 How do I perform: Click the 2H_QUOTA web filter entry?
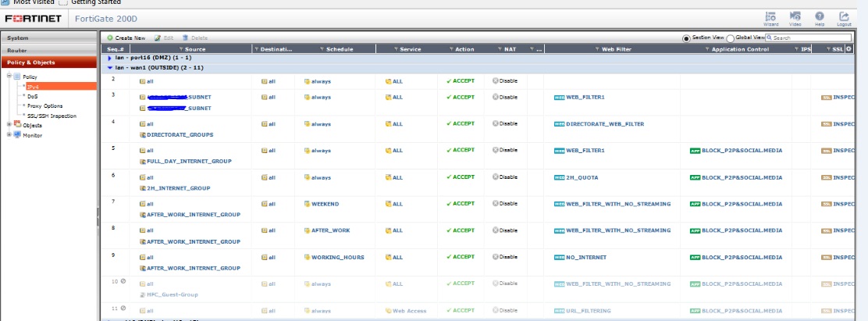pos(582,177)
